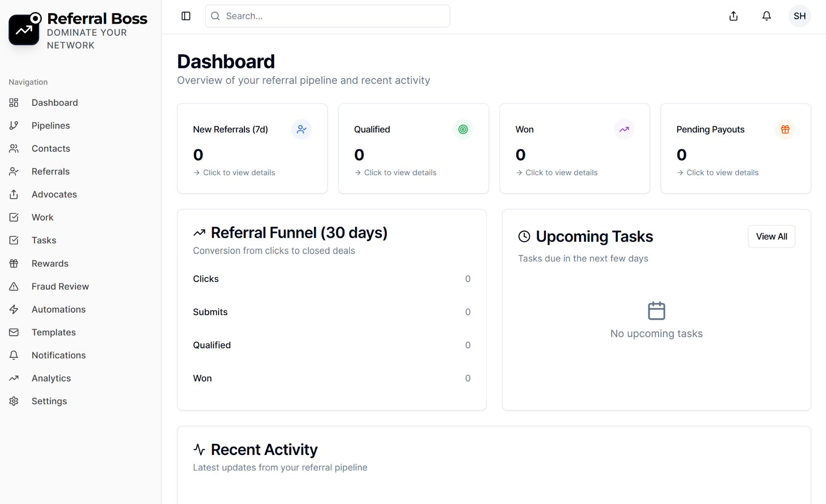Click the blue New Referrals user icon
Image resolution: width=826 pixels, height=504 pixels.
tap(302, 129)
